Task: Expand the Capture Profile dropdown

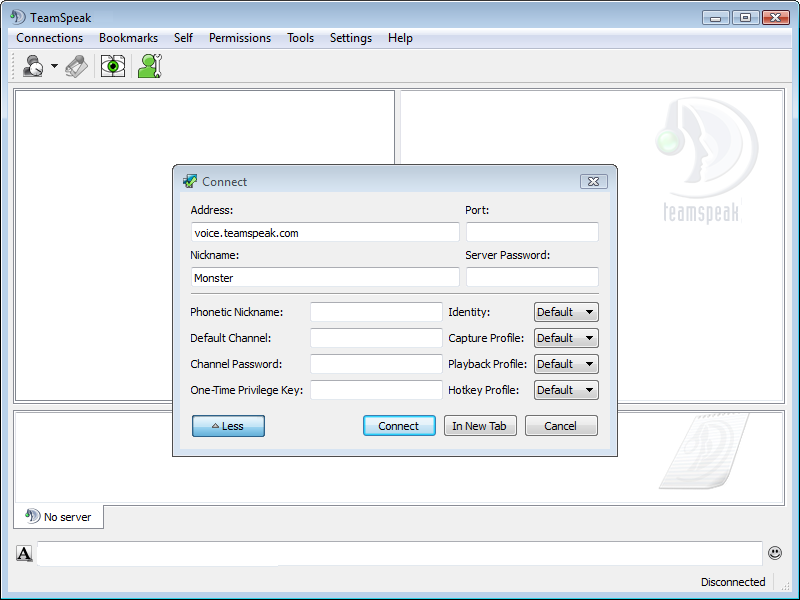Action: point(566,338)
